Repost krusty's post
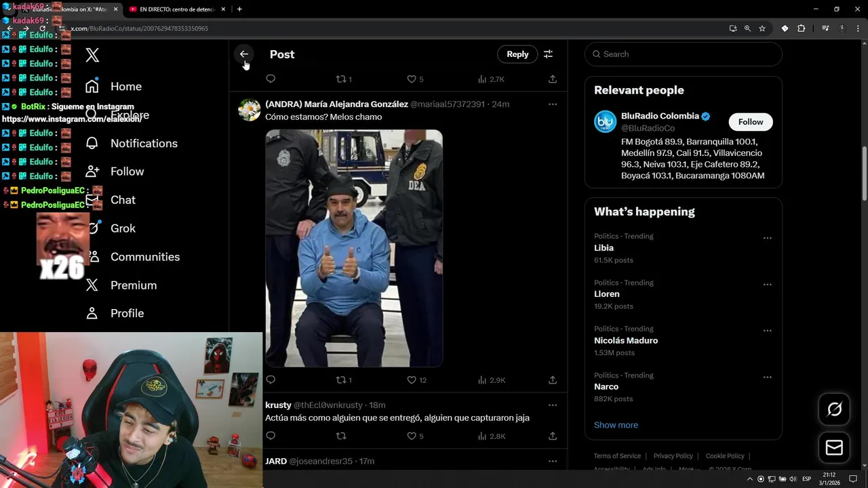 click(341, 436)
